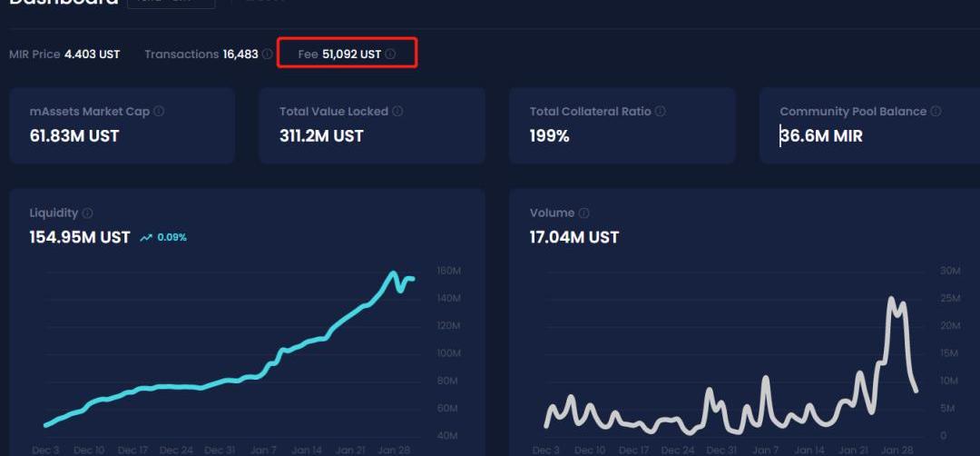Click the Transactions label

click(181, 55)
